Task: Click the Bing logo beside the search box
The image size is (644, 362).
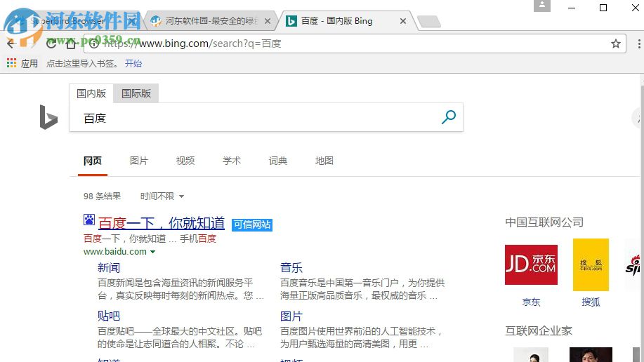Action: [x=48, y=117]
